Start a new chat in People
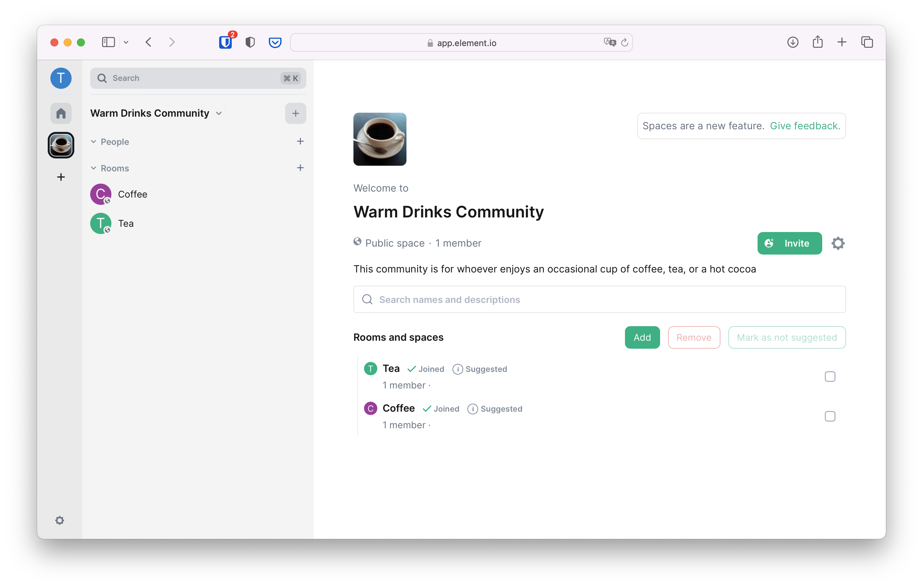This screenshot has width=923, height=588. click(300, 142)
